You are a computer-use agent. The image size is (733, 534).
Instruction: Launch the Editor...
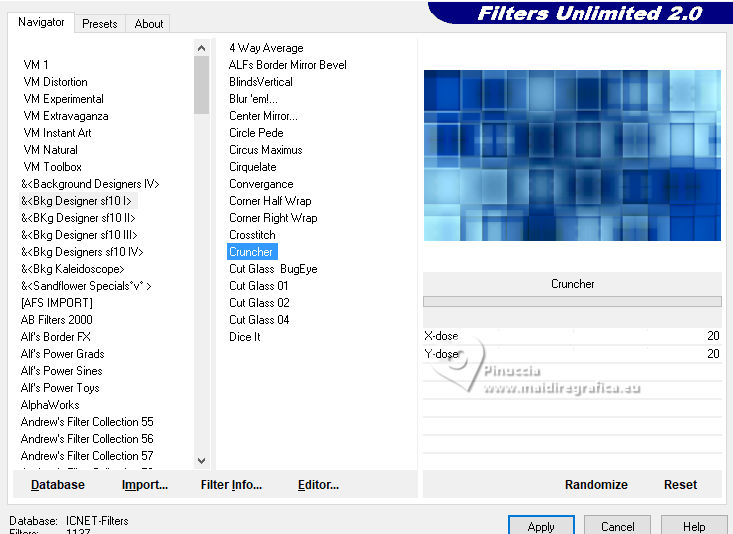318,484
